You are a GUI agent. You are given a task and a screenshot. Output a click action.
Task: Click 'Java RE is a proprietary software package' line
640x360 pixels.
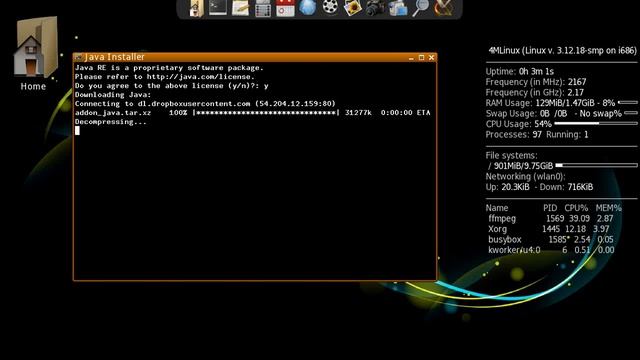coord(169,68)
